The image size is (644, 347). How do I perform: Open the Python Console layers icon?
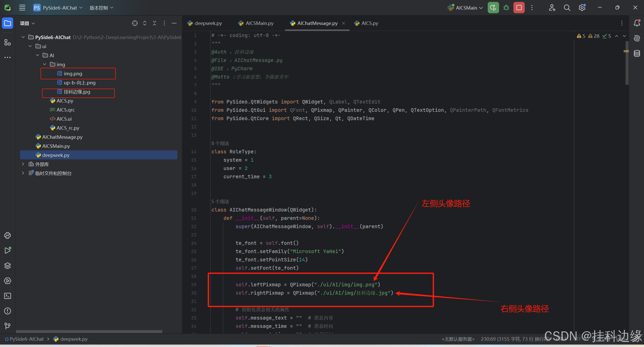(8, 266)
